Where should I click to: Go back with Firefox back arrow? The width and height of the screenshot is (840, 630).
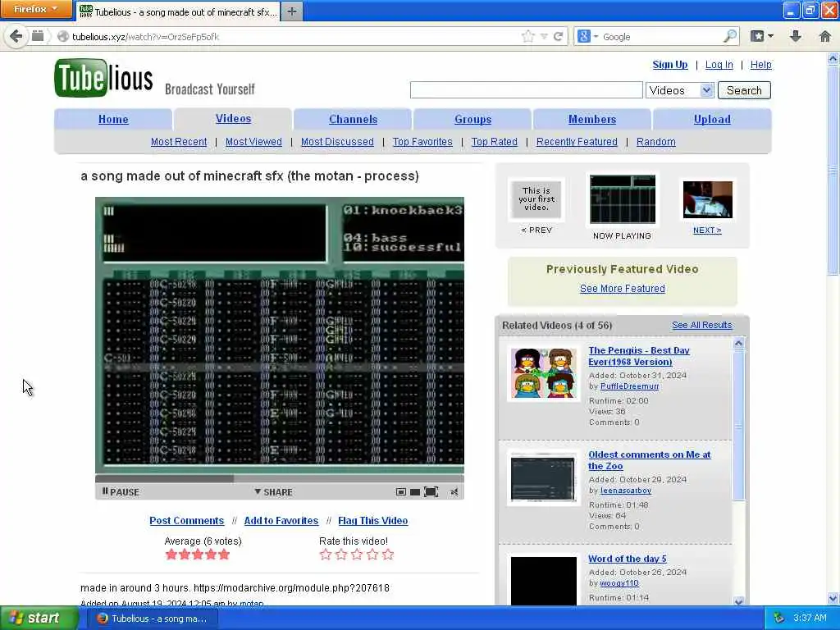[x=16, y=36]
